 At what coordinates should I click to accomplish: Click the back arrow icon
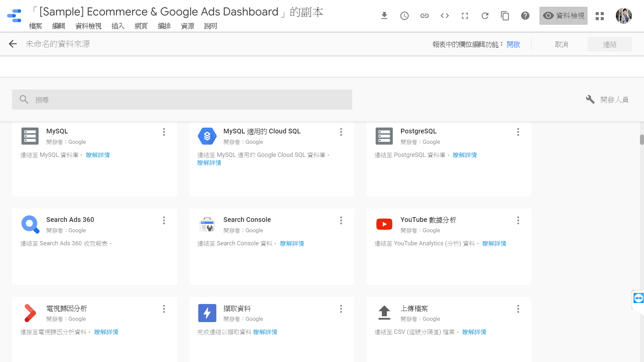click(x=13, y=44)
